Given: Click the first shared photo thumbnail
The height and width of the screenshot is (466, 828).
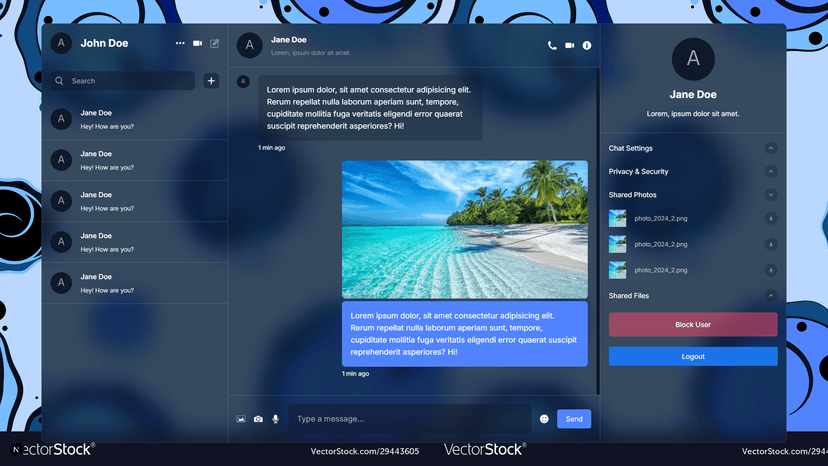Looking at the screenshot, I should (617, 218).
